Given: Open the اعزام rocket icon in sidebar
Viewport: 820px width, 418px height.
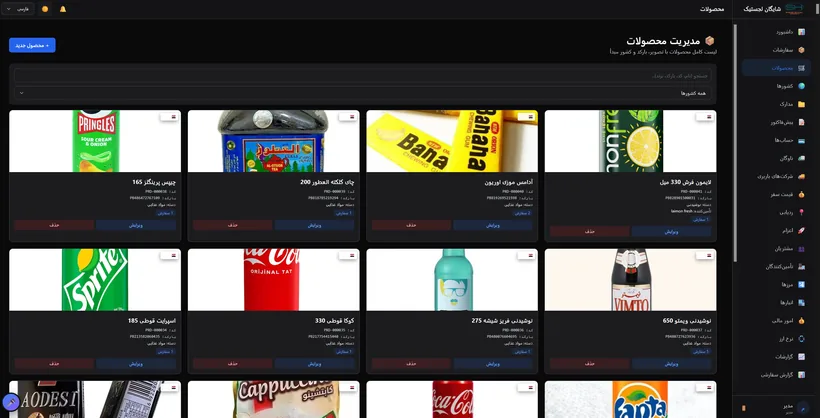Looking at the screenshot, I should (801, 230).
